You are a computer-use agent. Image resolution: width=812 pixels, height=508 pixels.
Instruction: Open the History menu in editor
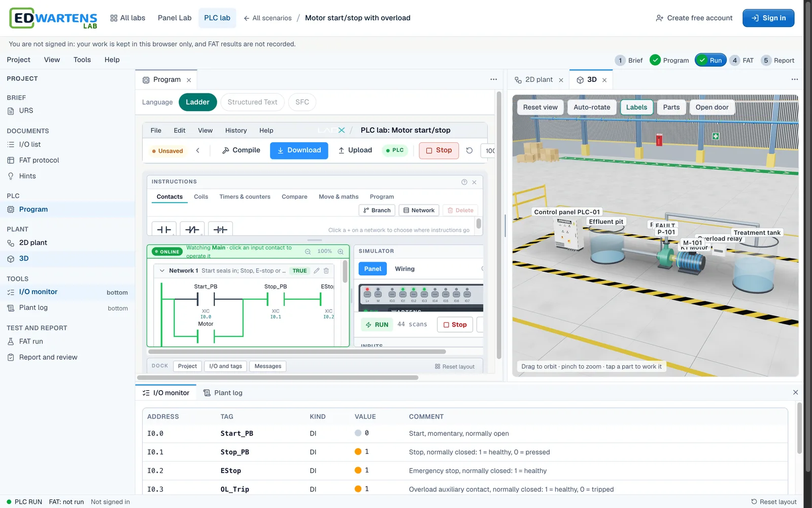tap(236, 131)
